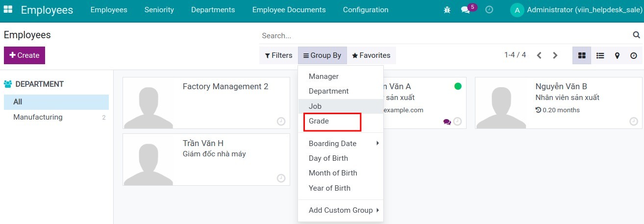Go to next page of records
Image resolution: width=644 pixels, height=224 pixels.
point(555,55)
